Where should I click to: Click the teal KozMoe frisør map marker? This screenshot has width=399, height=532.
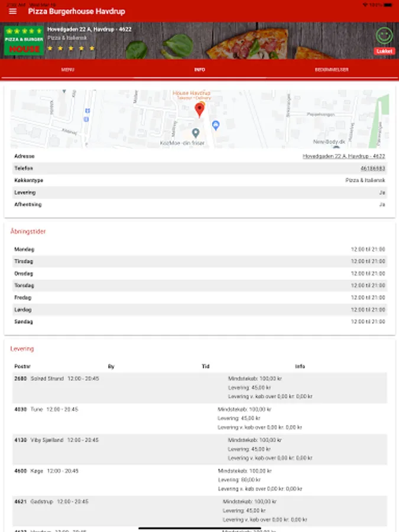[x=196, y=133]
